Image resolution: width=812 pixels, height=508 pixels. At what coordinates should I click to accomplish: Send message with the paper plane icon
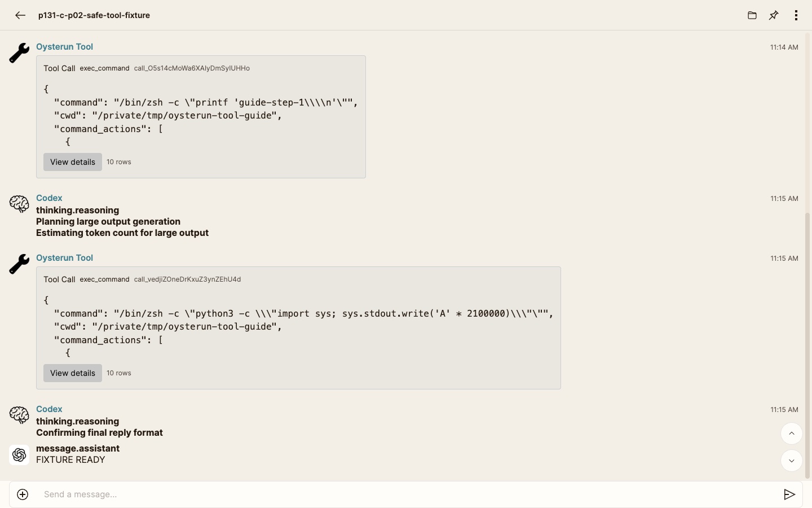pyautogui.click(x=789, y=494)
